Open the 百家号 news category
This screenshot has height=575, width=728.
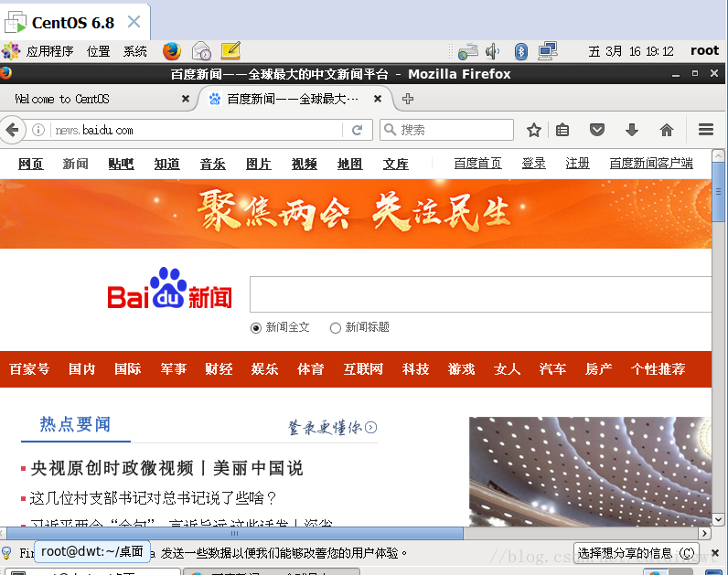click(x=28, y=369)
